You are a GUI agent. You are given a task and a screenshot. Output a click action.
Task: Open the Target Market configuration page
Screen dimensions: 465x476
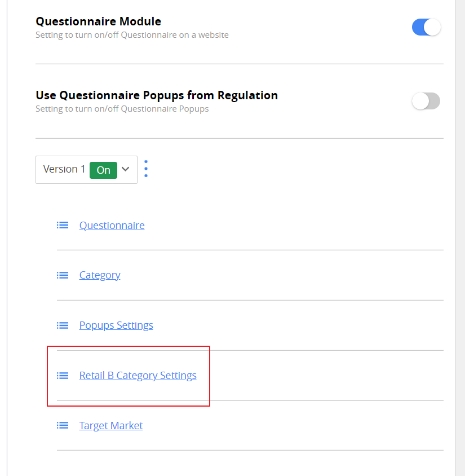point(110,425)
